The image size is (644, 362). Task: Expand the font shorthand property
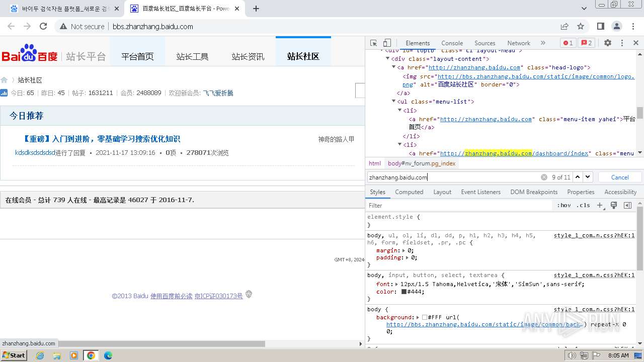tap(397, 285)
